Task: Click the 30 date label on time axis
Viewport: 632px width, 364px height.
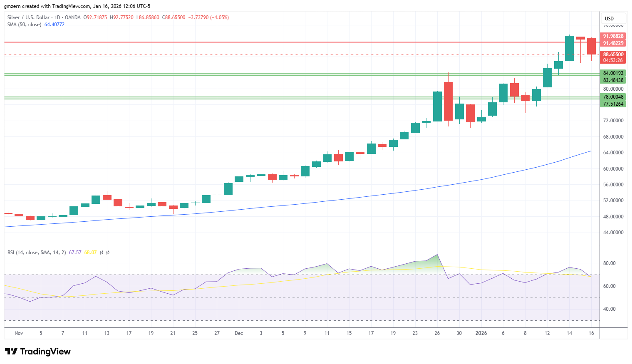Action: tap(459, 333)
